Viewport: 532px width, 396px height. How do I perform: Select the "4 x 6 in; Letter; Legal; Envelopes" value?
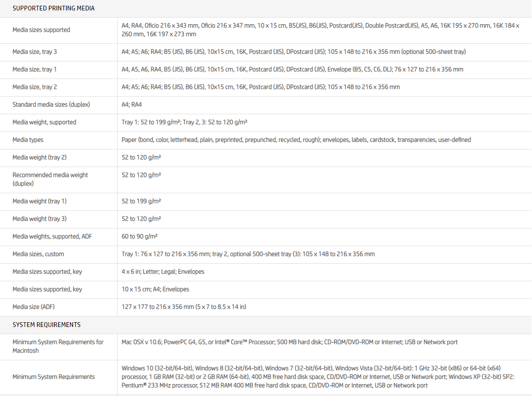point(163,272)
